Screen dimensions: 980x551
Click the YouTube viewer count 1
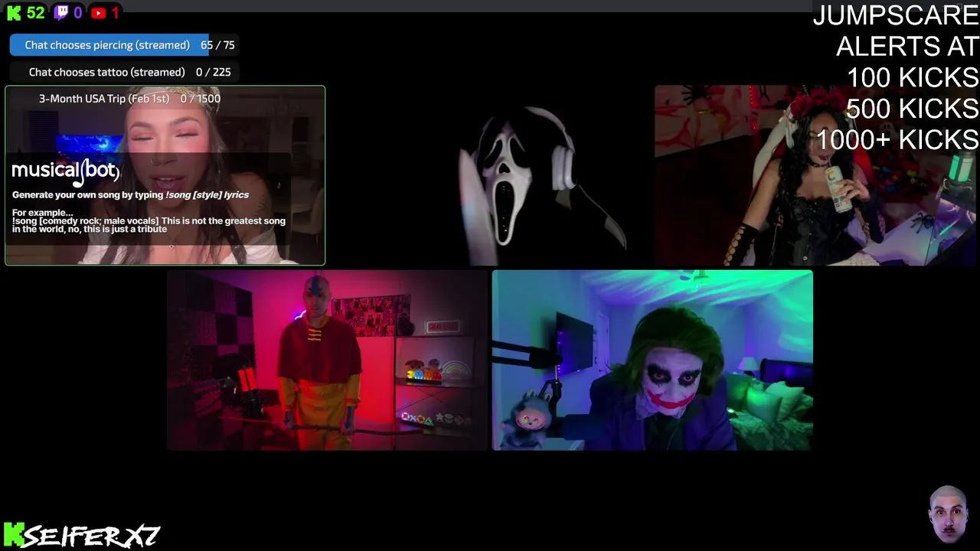pos(115,13)
